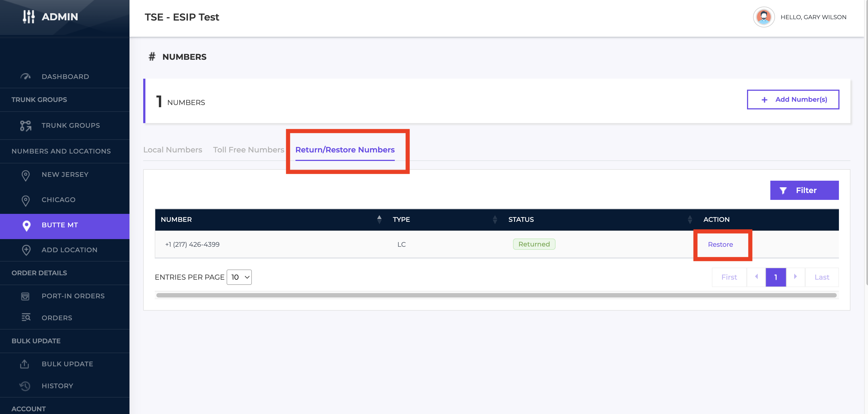868x414 pixels.
Task: Click the Add Location plus-pin icon
Action: coord(26,250)
